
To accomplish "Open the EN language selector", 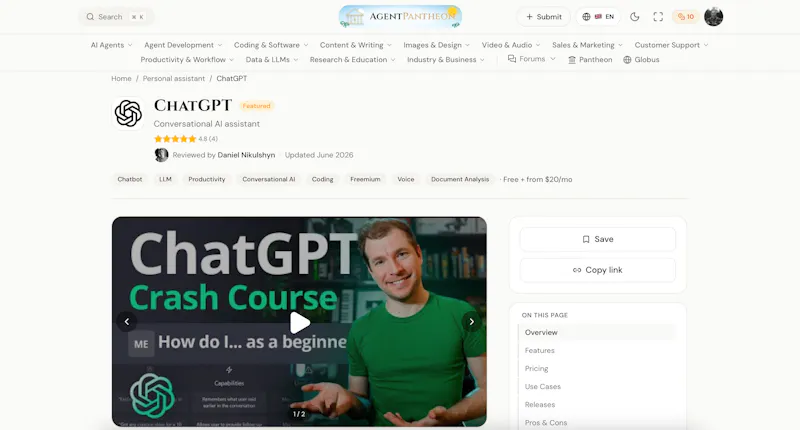I will pyautogui.click(x=598, y=17).
